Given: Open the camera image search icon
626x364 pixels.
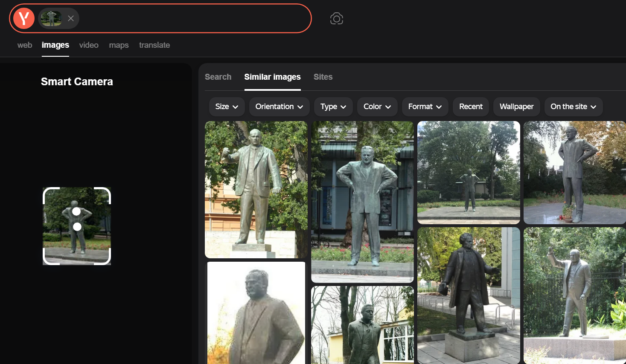Looking at the screenshot, I should 336,18.
